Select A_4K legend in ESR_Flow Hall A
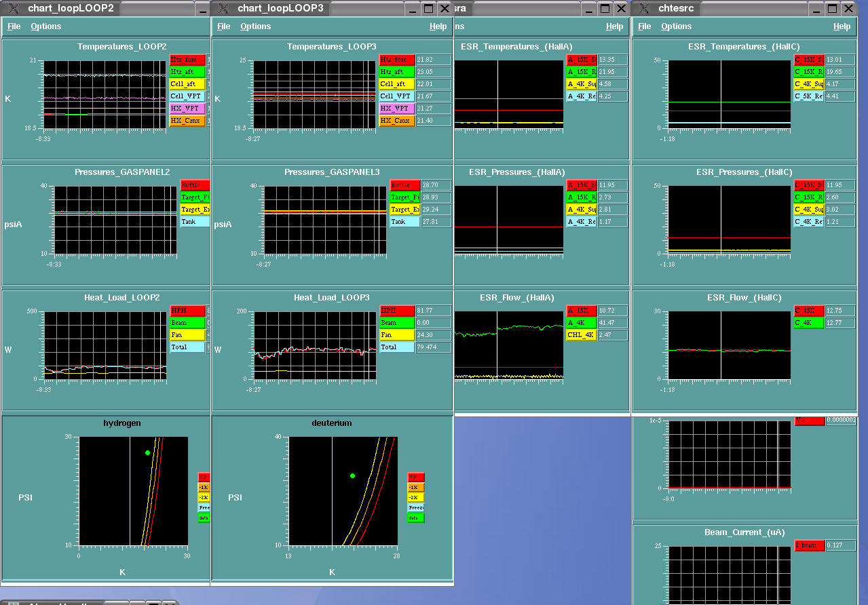 tap(582, 323)
